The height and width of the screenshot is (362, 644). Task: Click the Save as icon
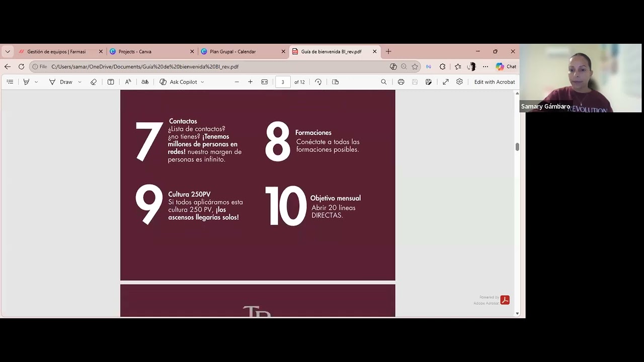[428, 82]
